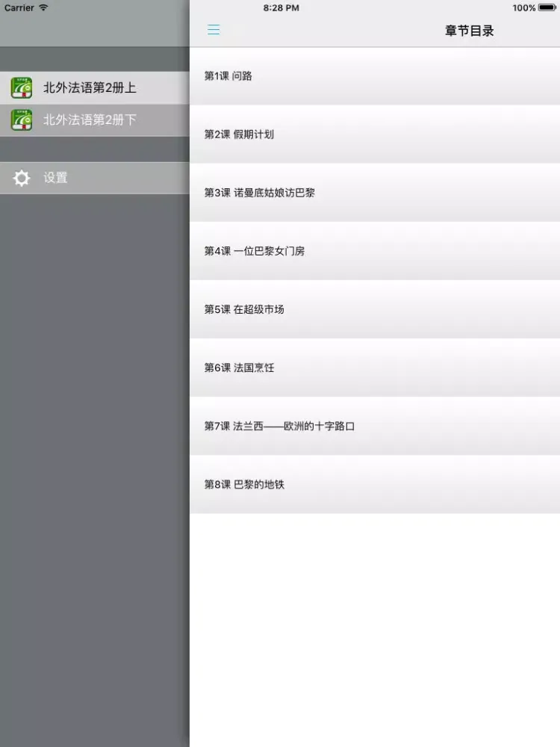Open lesson 第5课 在超级市场
Viewport: 560px width, 747px height.
(x=375, y=310)
